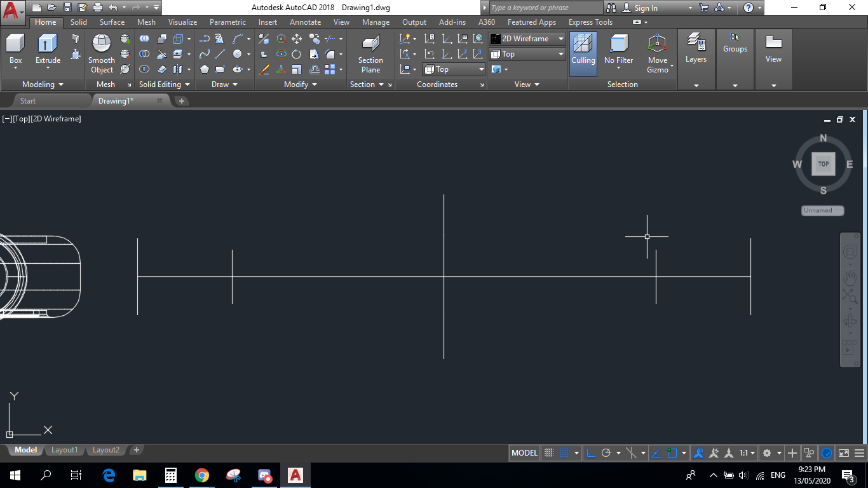This screenshot has height=488, width=868.
Task: Click the Undo arrow icon
Action: point(113,8)
